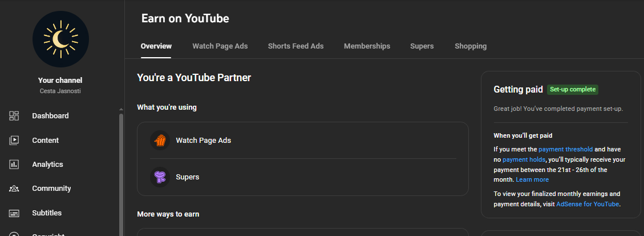Click the Subtitles icon in the sidebar
Screen dimensions: 644x236
[15, 213]
